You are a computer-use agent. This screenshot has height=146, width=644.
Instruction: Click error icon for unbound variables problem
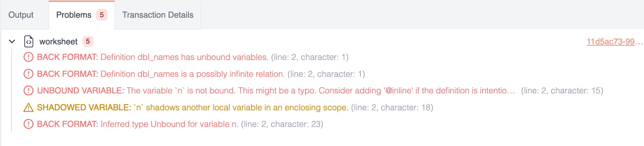click(29, 57)
